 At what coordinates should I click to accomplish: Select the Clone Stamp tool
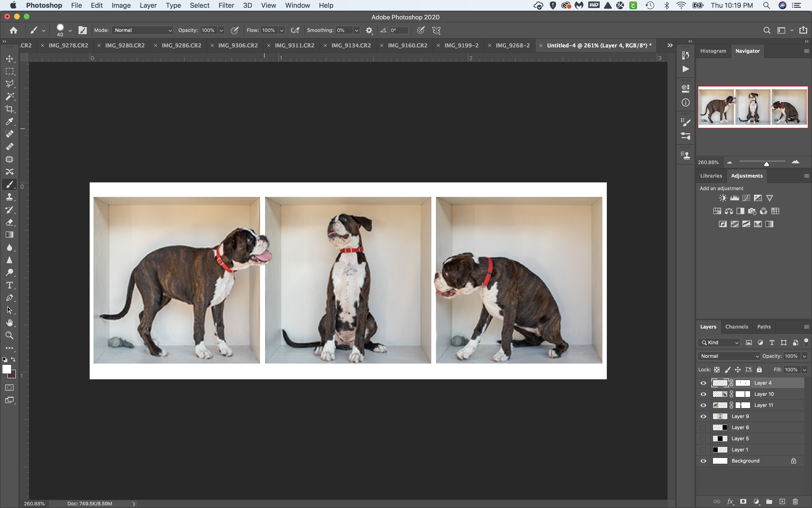pos(9,197)
